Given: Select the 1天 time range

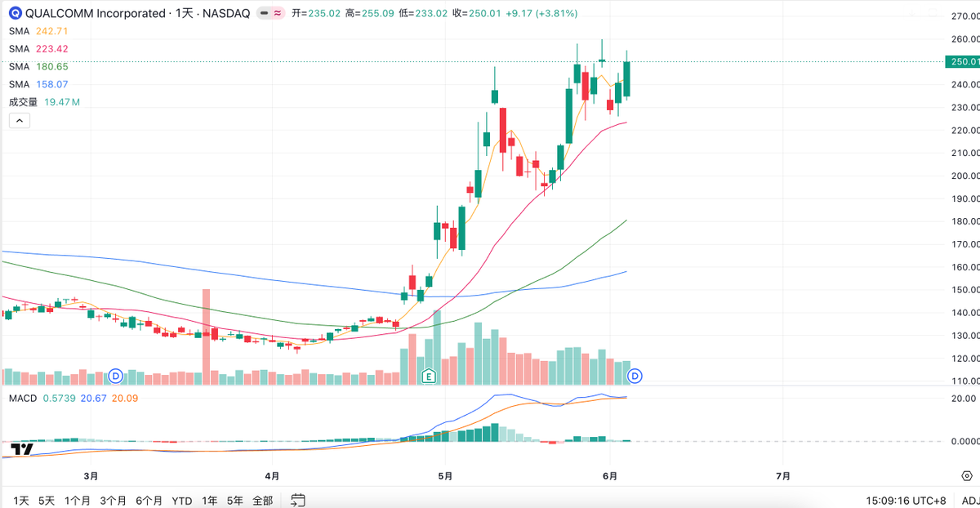Looking at the screenshot, I should point(21,500).
